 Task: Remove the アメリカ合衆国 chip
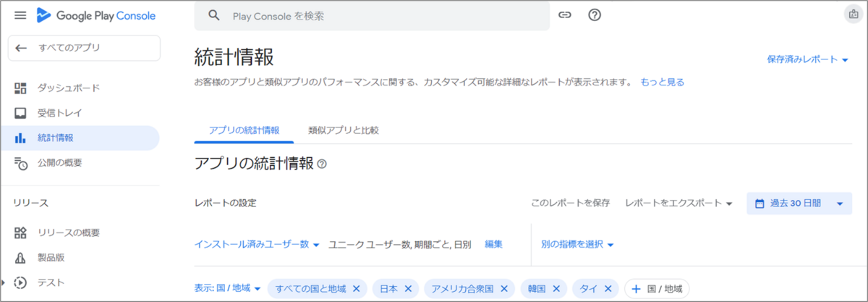503,288
